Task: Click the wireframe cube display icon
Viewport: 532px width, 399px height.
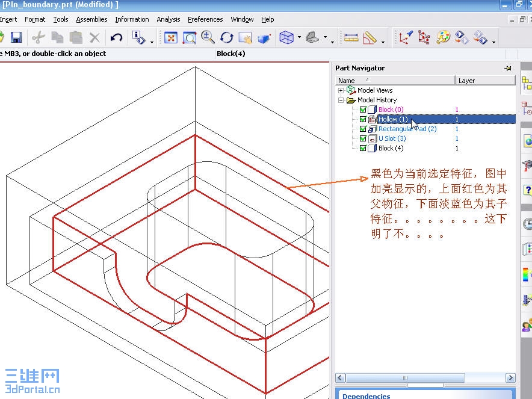Action: 286,37
